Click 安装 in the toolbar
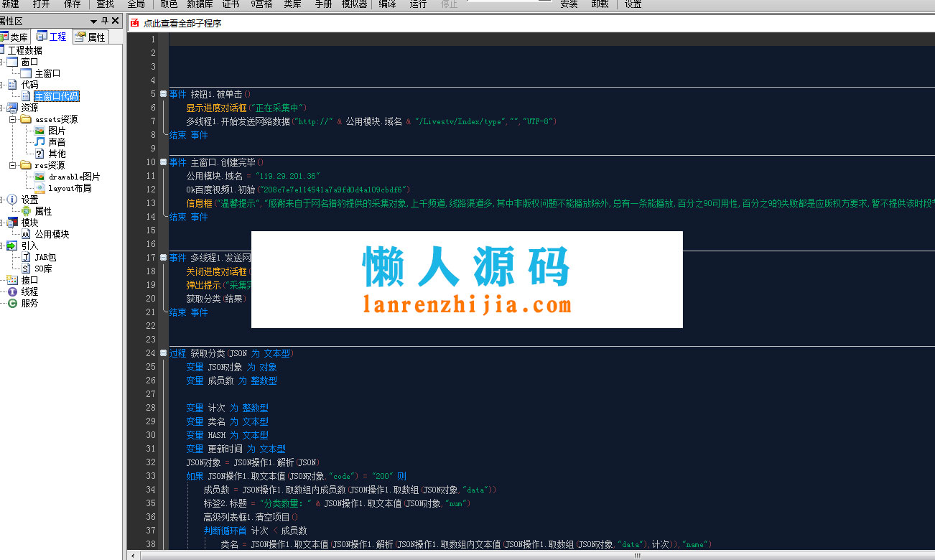The width and height of the screenshot is (935, 560). (569, 4)
